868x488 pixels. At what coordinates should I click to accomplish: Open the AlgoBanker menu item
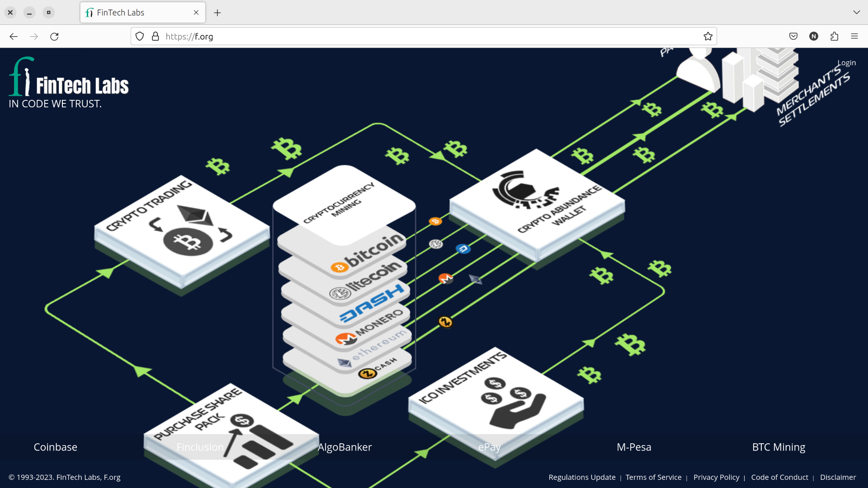[x=344, y=447]
